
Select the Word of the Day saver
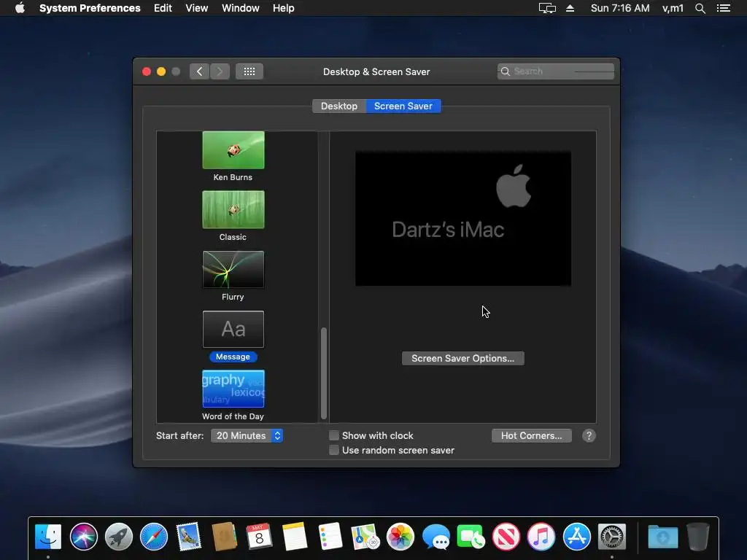[x=233, y=389]
